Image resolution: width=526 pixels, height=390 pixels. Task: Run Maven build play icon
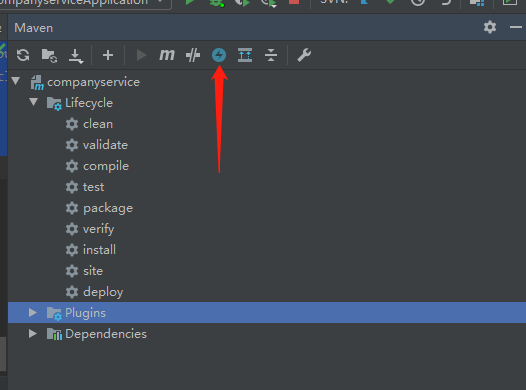[142, 55]
